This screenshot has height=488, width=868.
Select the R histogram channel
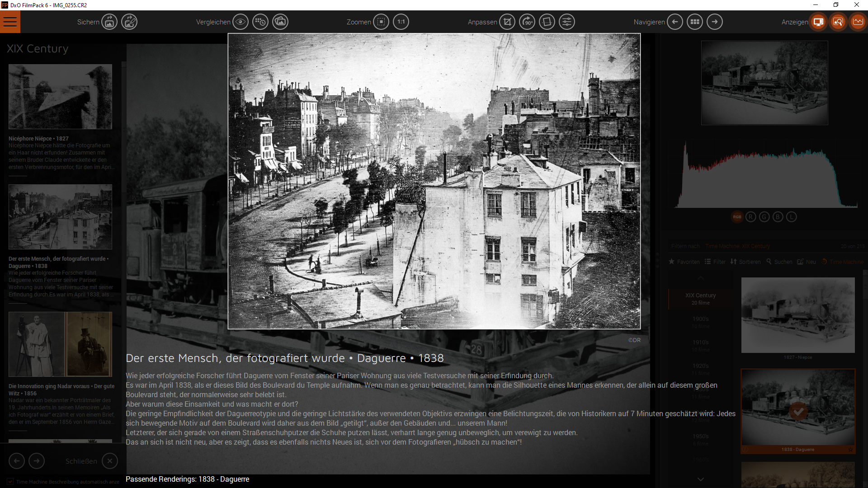coord(750,217)
